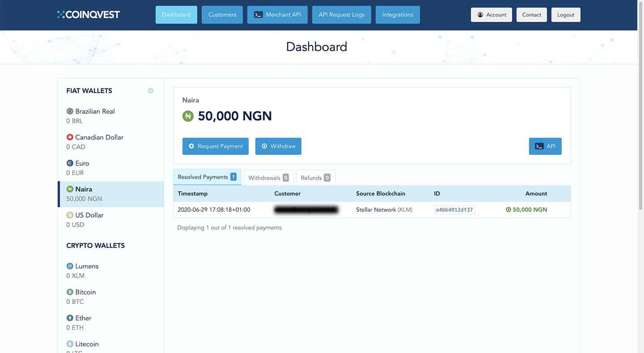Open the API button in Naira panel
Screen dimensions: 644x353
pos(545,146)
